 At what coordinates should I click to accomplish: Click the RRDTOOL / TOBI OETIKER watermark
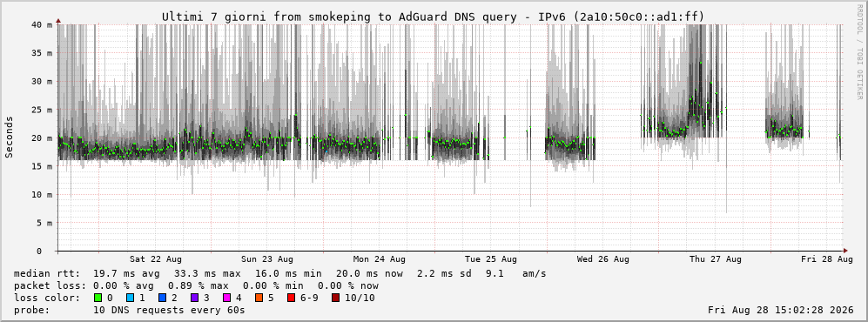click(x=859, y=52)
